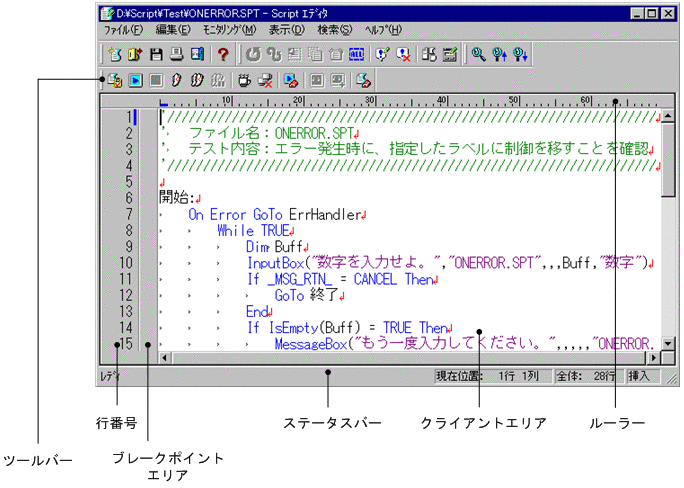684x488 pixels.
Task: Click the grayed-out copy pages icon
Action: [315, 55]
